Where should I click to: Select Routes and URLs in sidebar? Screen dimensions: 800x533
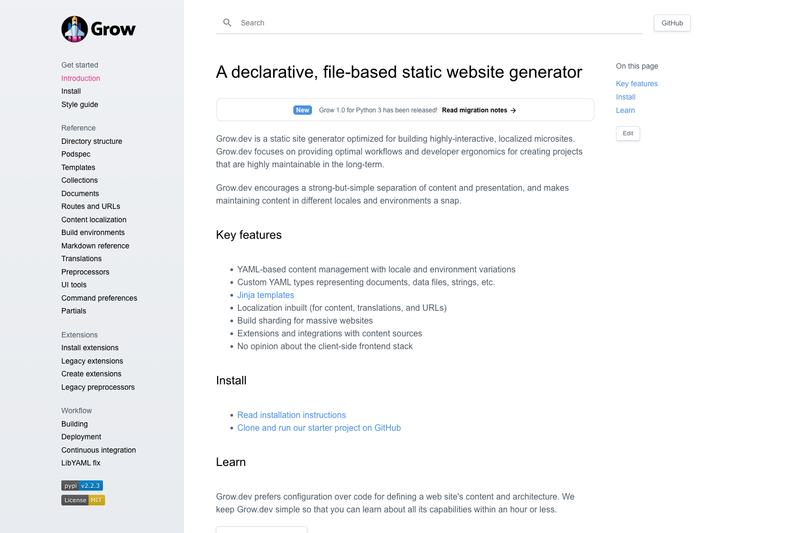[91, 206]
